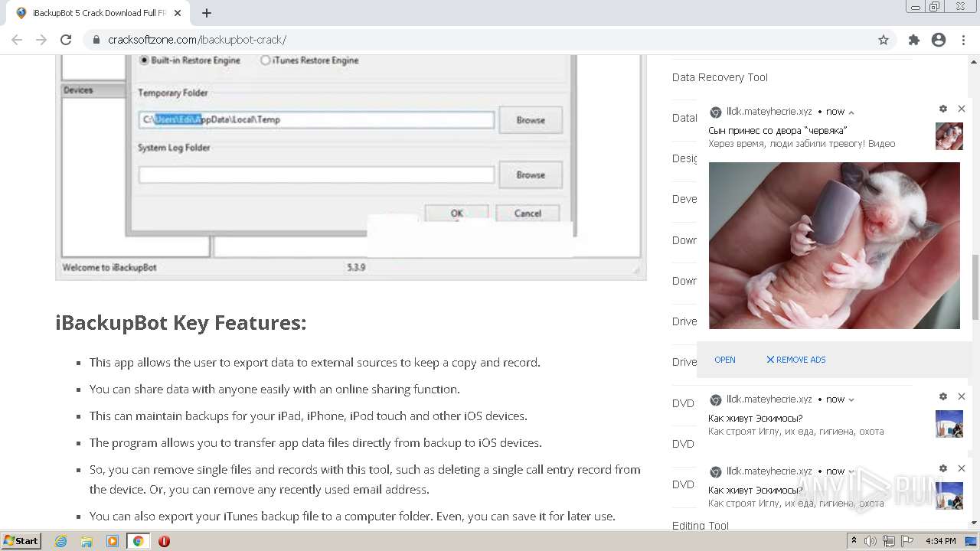This screenshot has height=551, width=980.
Task: Expand the last notification via its chevron
Action: click(851, 471)
